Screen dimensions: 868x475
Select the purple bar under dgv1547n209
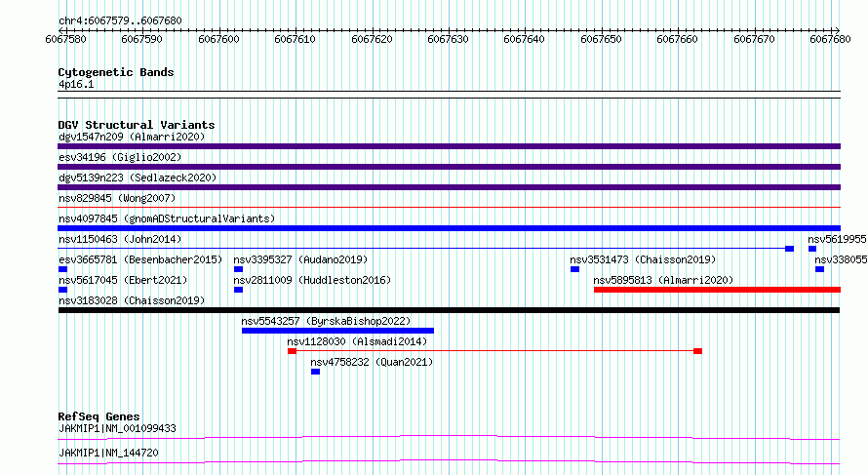(449, 146)
